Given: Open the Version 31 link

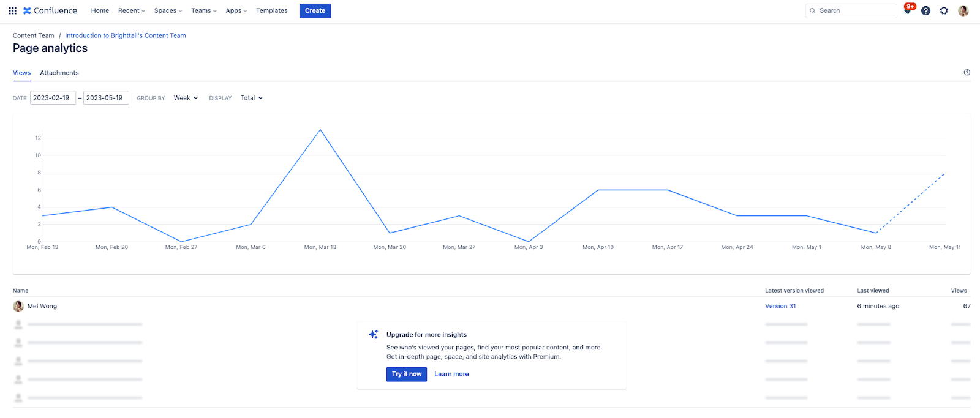Looking at the screenshot, I should click(780, 306).
